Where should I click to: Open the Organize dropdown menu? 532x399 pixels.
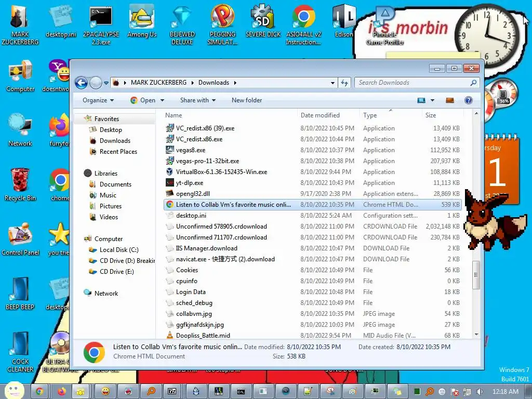click(x=98, y=100)
